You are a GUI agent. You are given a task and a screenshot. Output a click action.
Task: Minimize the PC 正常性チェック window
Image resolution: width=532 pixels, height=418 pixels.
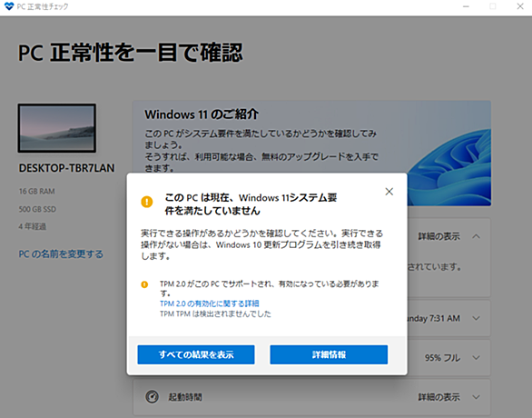pos(466,6)
